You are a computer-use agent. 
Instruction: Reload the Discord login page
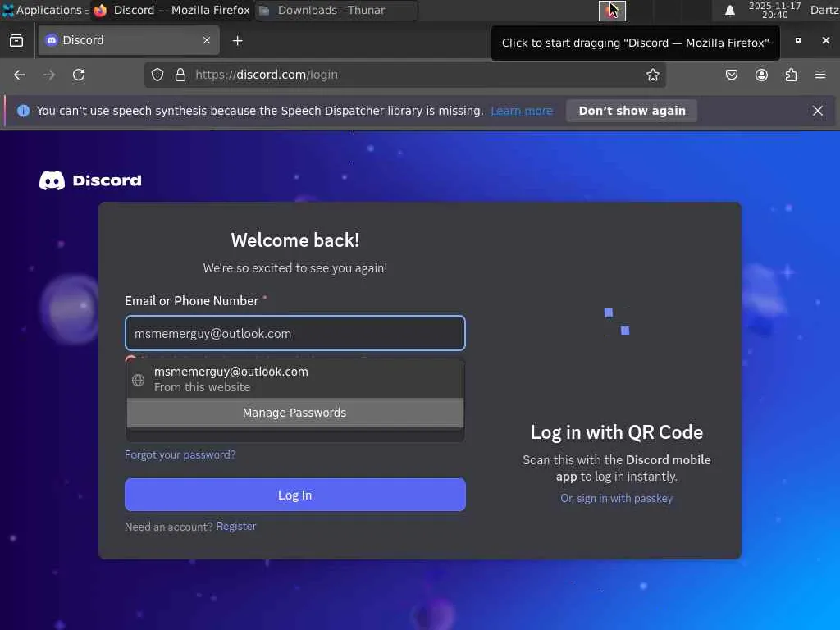tap(79, 75)
